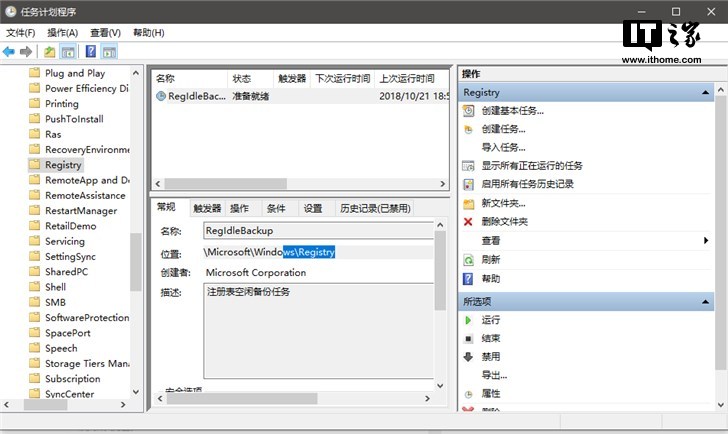Click the 属性 properties icon
Image resolution: width=728 pixels, height=434 pixels.
pos(468,394)
